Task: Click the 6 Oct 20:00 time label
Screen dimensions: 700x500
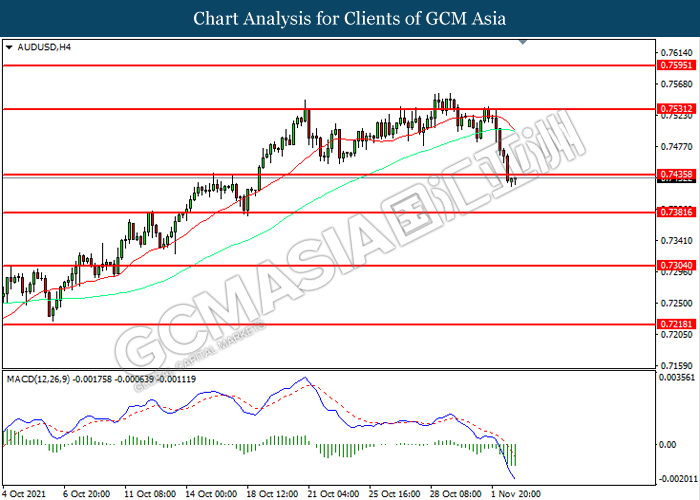Action: (86, 494)
